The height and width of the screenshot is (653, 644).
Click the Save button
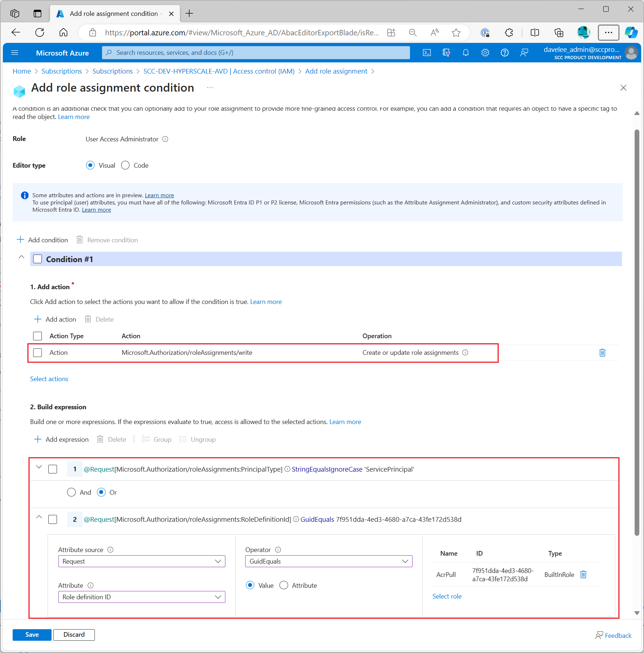pyautogui.click(x=32, y=635)
